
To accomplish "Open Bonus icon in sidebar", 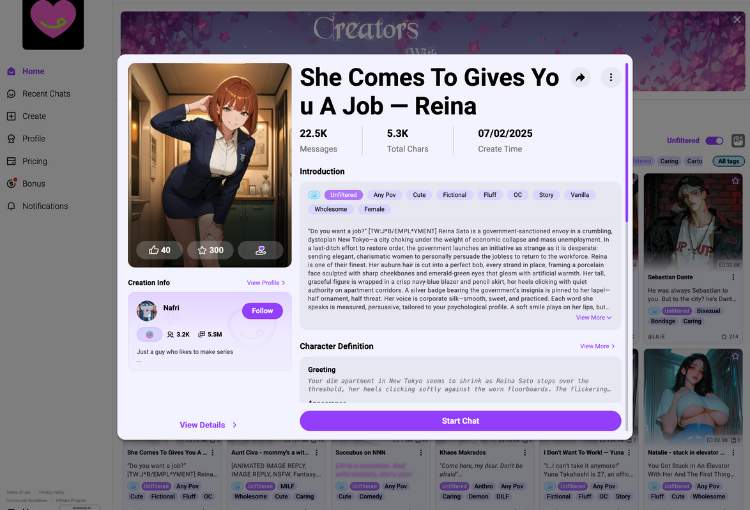I will pyautogui.click(x=11, y=183).
